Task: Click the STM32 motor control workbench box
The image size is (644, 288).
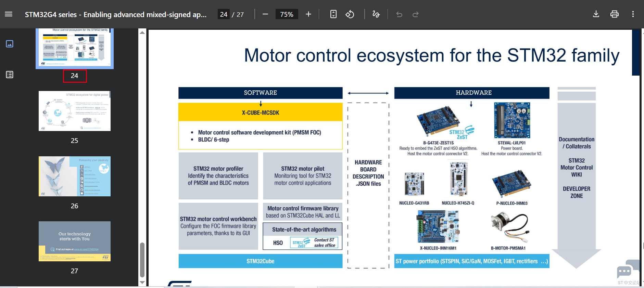Action: click(x=218, y=226)
